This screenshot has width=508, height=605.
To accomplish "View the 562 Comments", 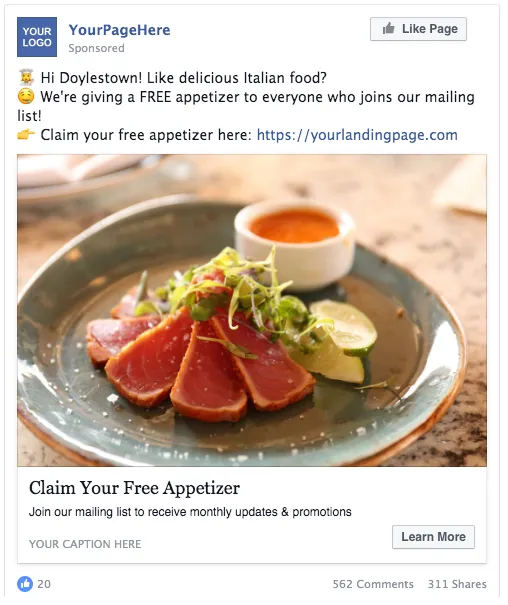I will tap(373, 584).
